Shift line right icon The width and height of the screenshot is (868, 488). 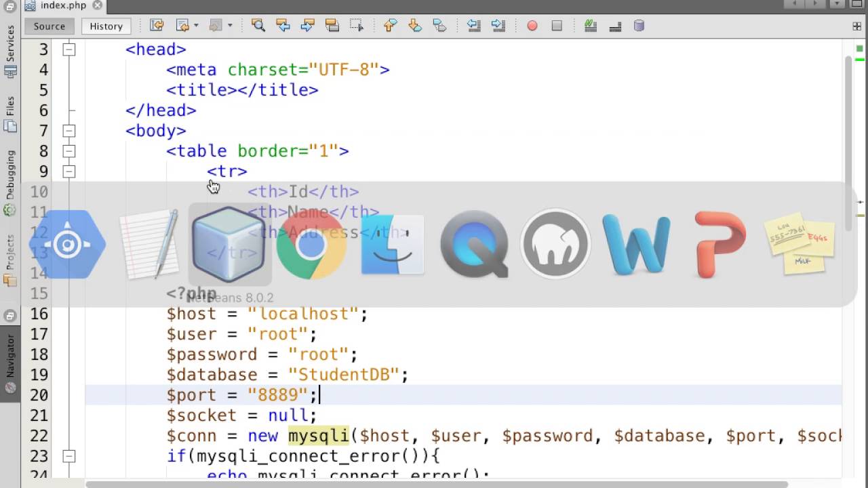click(498, 26)
